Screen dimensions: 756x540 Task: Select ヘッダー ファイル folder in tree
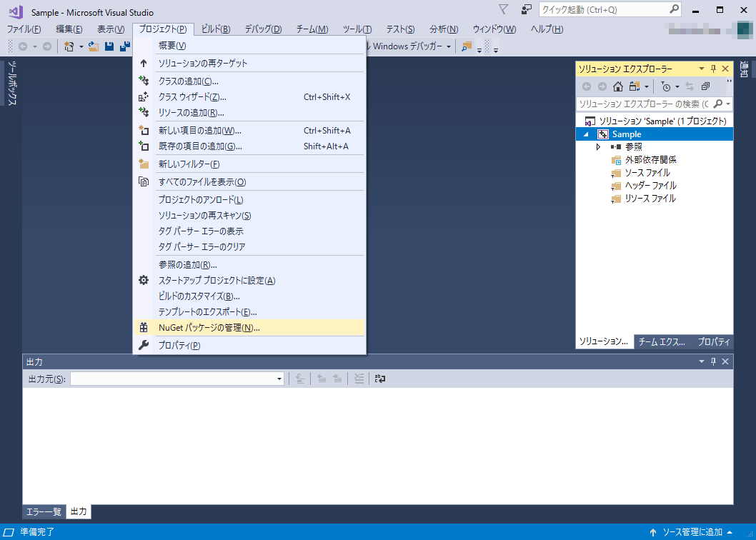pyautogui.click(x=650, y=186)
